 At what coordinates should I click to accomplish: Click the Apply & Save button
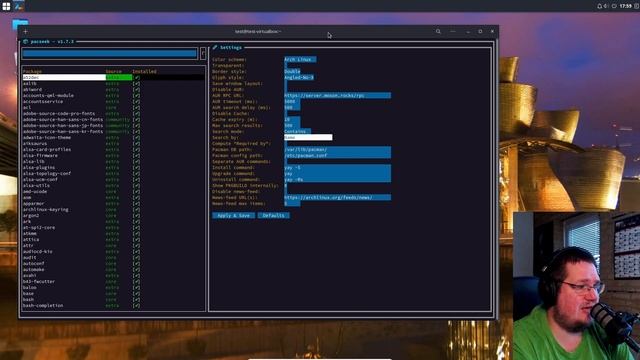233,216
